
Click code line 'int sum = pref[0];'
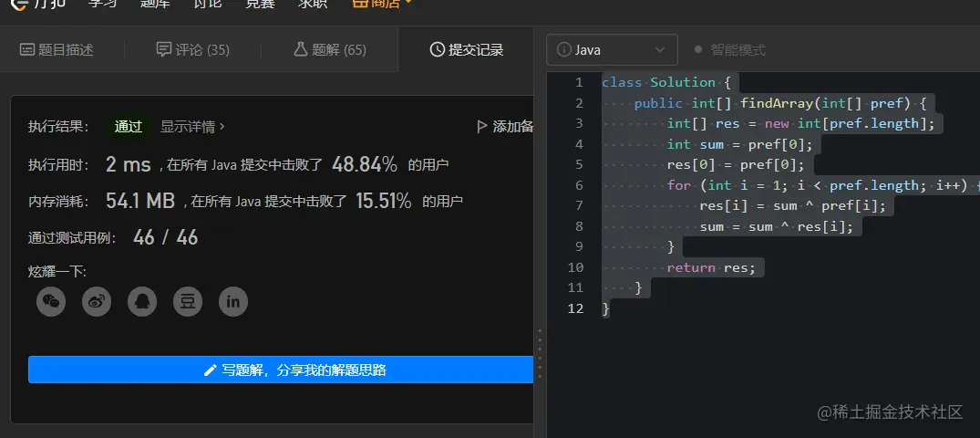tap(740, 144)
